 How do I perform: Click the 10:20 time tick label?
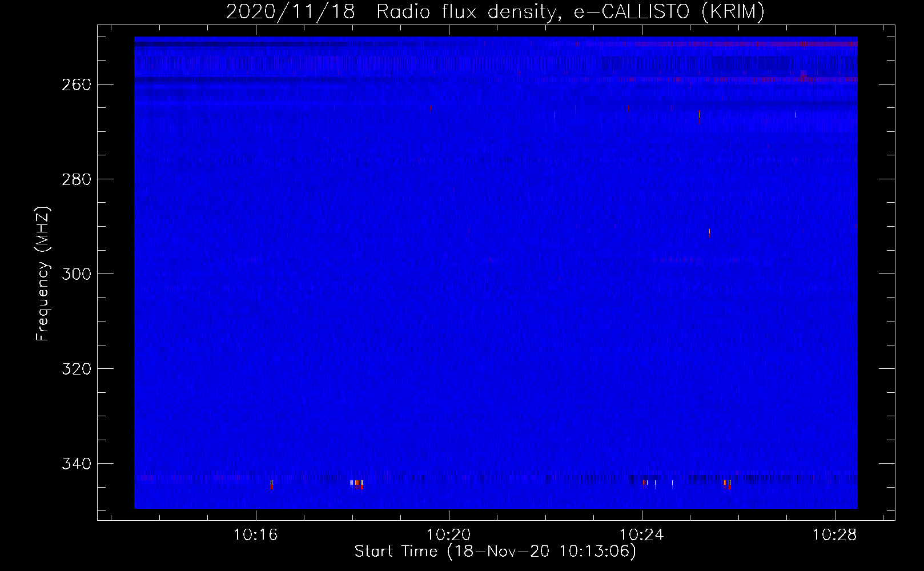point(449,535)
